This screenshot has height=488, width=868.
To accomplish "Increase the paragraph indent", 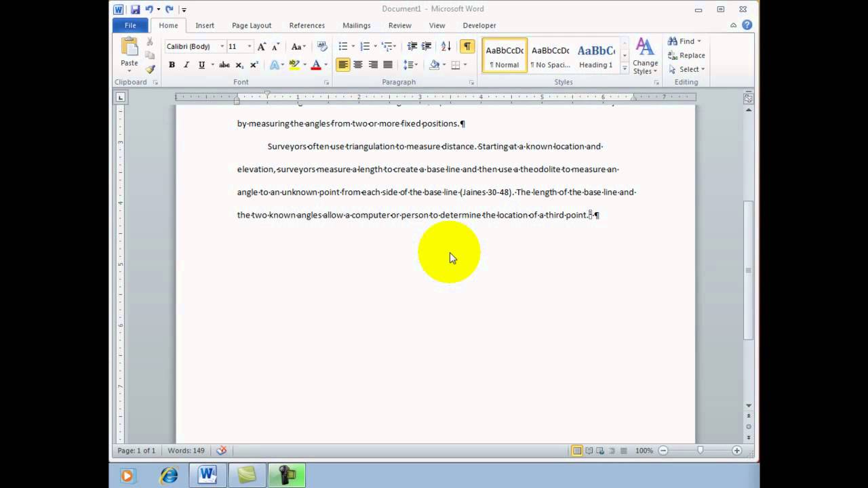I will (x=427, y=46).
